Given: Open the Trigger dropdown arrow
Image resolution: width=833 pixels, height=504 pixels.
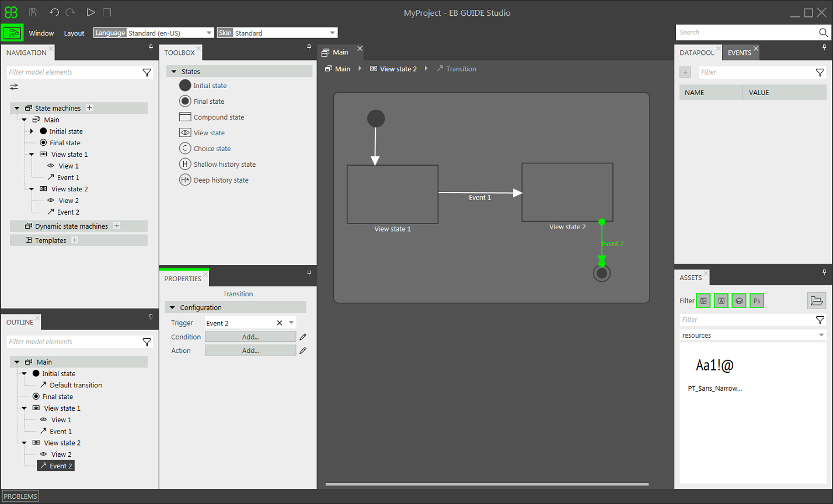Looking at the screenshot, I should [x=291, y=323].
